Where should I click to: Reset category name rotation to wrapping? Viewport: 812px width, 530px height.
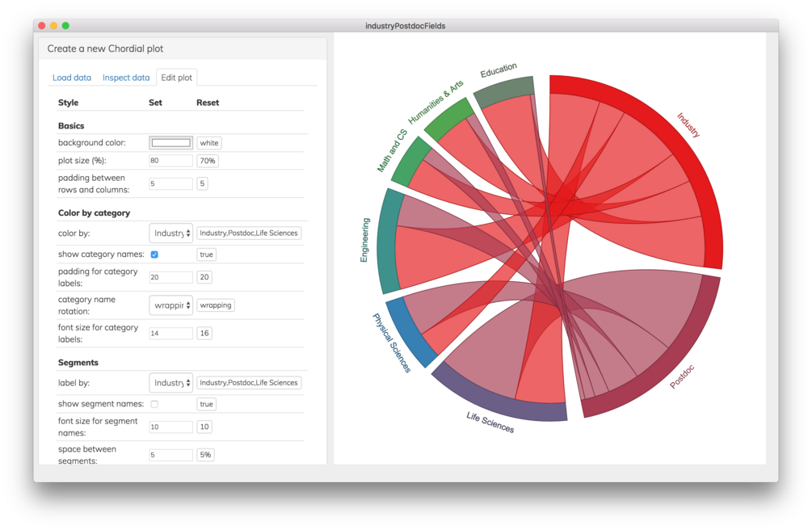click(216, 305)
